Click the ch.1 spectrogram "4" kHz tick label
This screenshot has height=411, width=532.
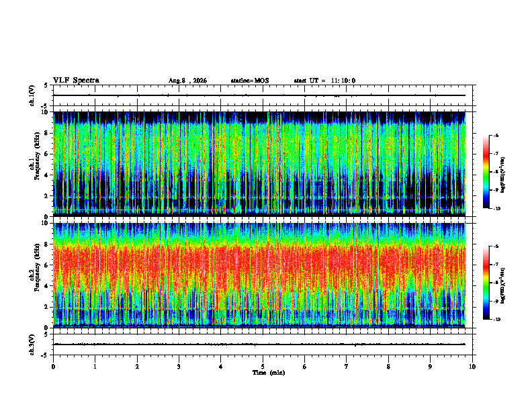(46, 175)
